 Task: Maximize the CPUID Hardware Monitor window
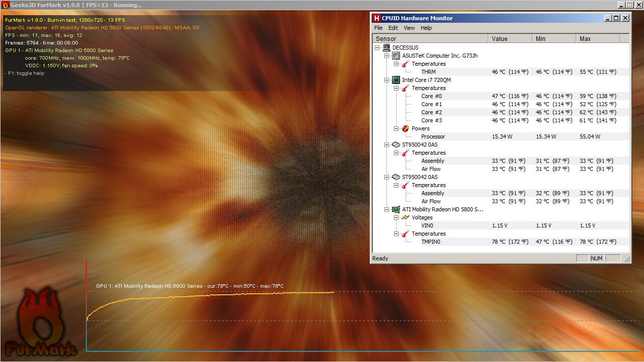point(616,18)
